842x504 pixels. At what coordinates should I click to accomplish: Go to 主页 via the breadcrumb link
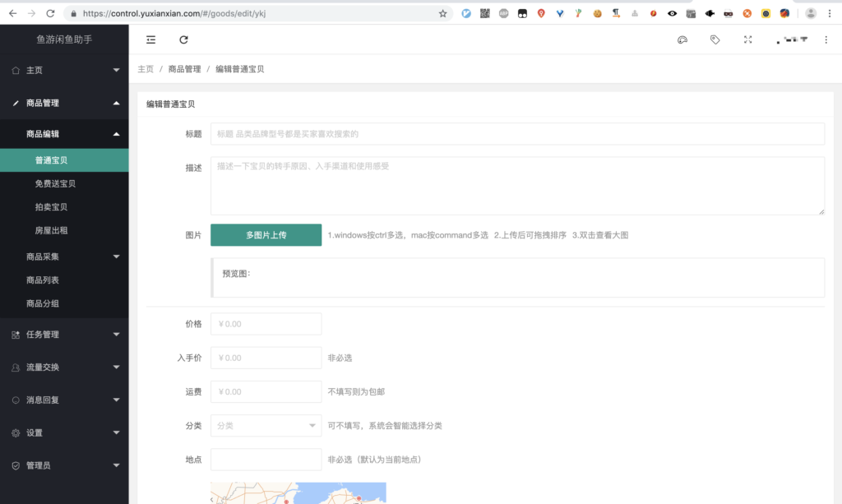[146, 69]
